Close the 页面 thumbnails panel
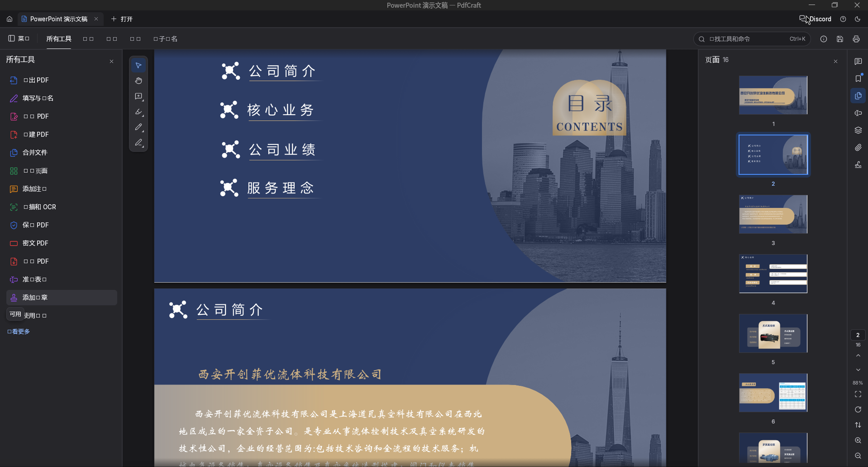868x467 pixels. (x=835, y=61)
